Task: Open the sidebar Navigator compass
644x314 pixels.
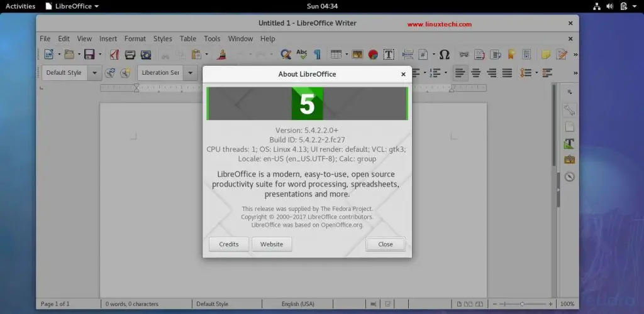Action: click(x=569, y=176)
